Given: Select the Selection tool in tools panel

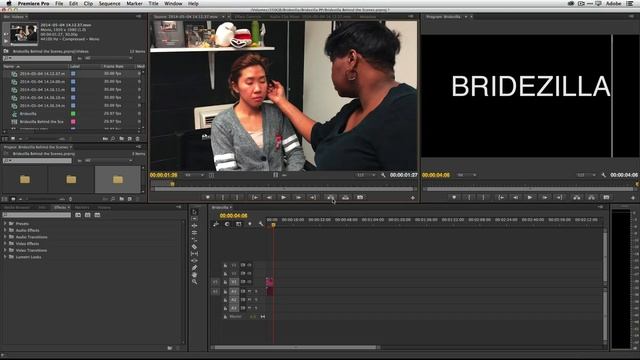Looking at the screenshot, I should [x=195, y=211].
